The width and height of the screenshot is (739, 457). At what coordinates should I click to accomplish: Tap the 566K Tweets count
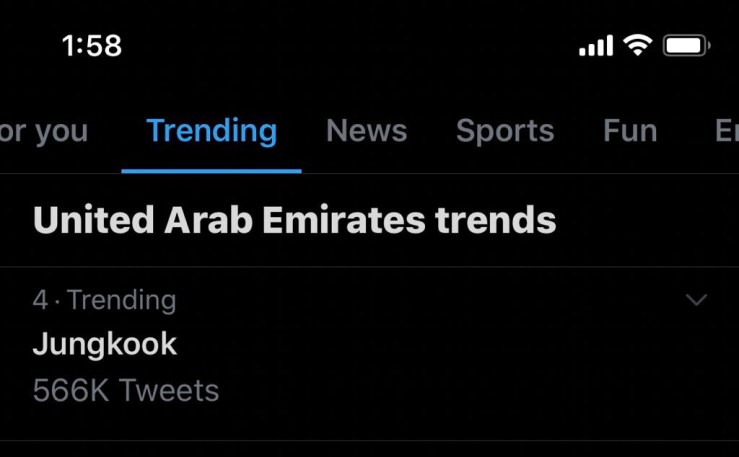(x=125, y=390)
